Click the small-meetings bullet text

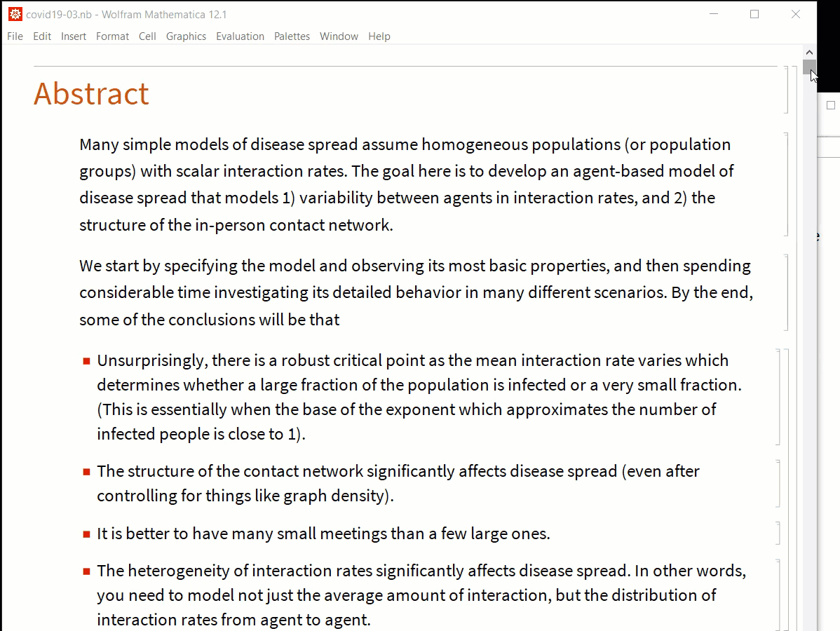tap(323, 534)
